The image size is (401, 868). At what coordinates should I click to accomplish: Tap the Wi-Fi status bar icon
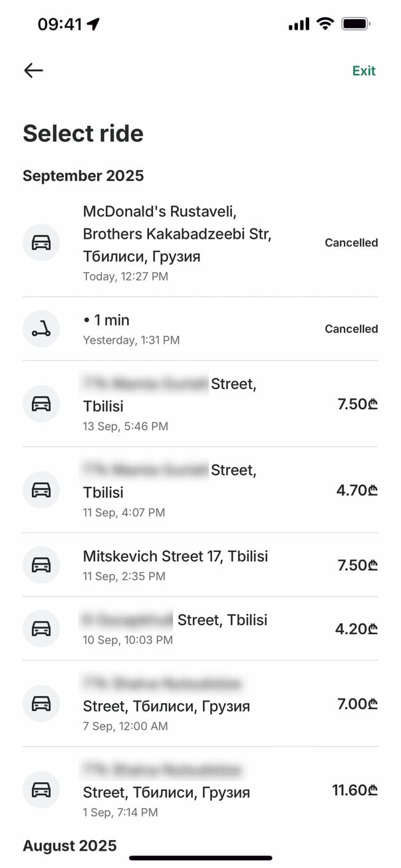[325, 24]
